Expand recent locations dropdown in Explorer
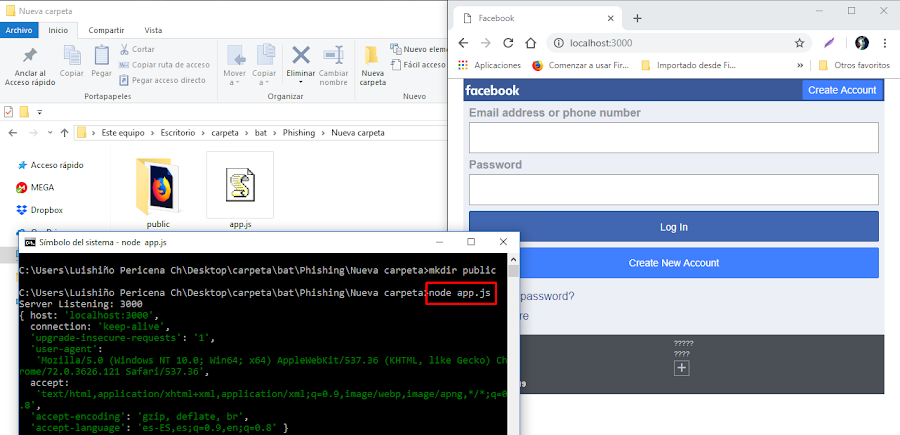 (x=50, y=133)
